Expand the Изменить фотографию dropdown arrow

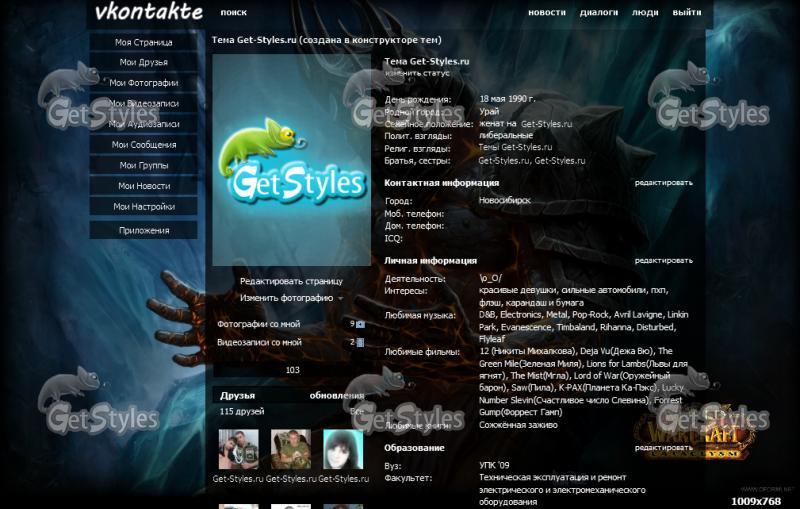[x=340, y=299]
